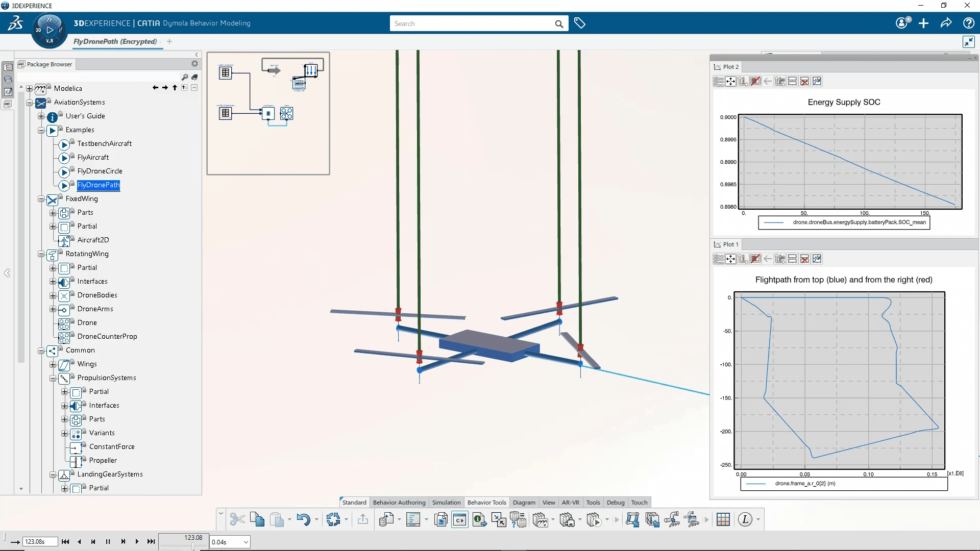
Task: Expand the PropulsionSystems tree node
Action: click(x=54, y=378)
